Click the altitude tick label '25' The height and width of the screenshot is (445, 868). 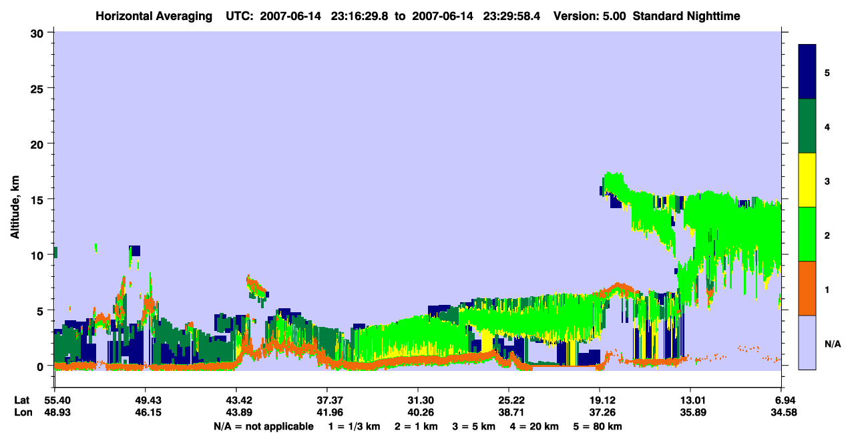(39, 88)
